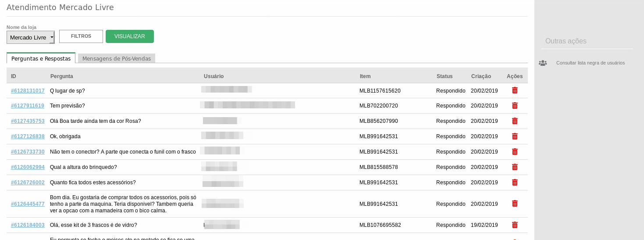Open question link #6126445477

(x=28, y=204)
